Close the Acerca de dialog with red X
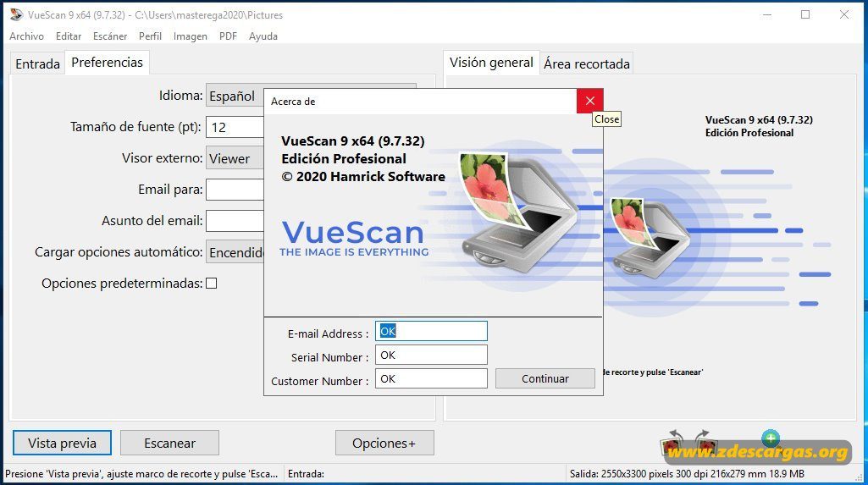 [x=589, y=101]
